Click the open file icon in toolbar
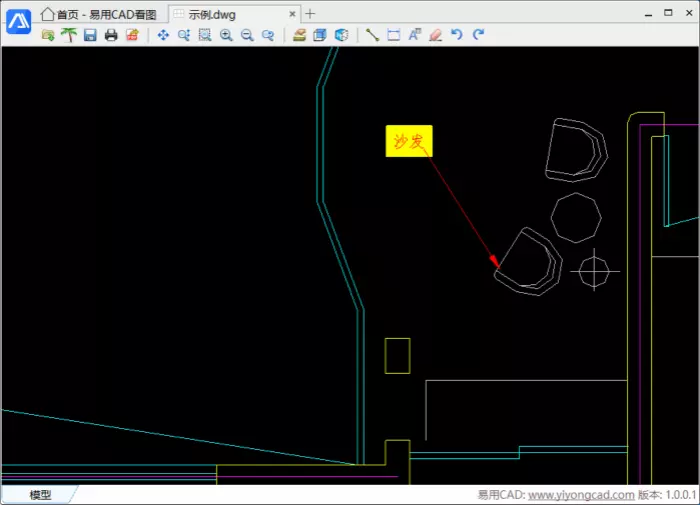Screen dimensions: 700x505 (x=47, y=35)
